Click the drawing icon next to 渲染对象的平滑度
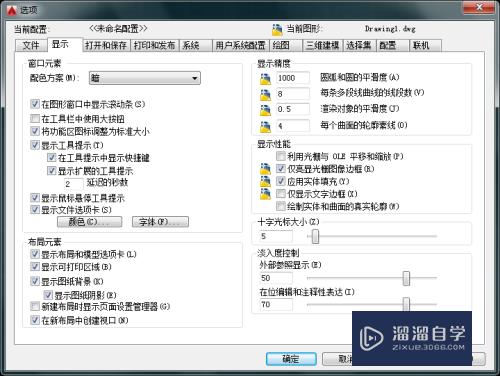 click(265, 110)
